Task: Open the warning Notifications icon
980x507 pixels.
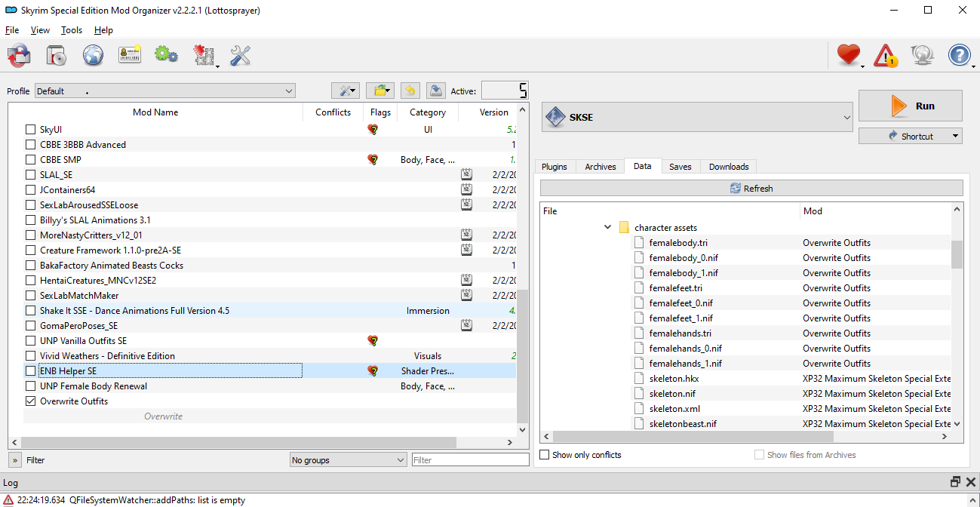Action: (885, 55)
